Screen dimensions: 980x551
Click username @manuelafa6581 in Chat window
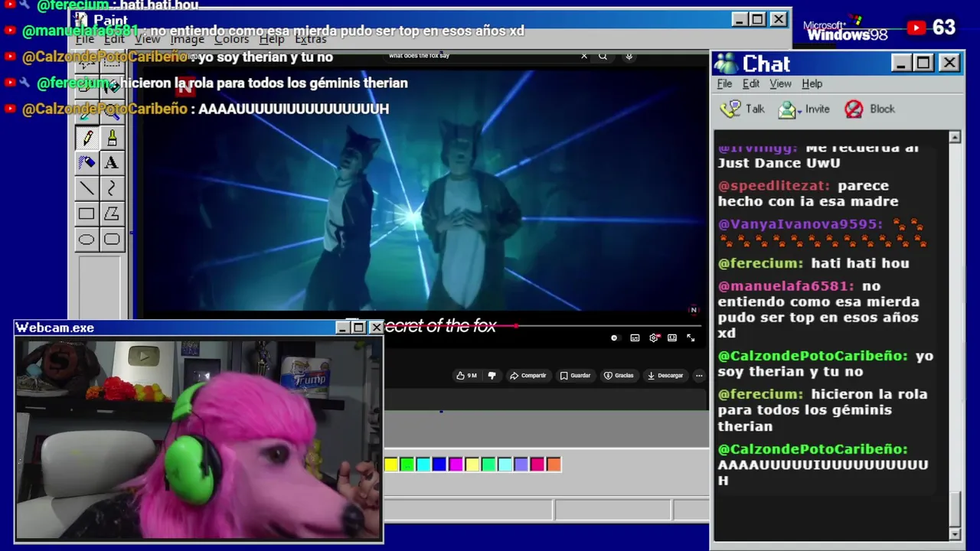pos(786,286)
